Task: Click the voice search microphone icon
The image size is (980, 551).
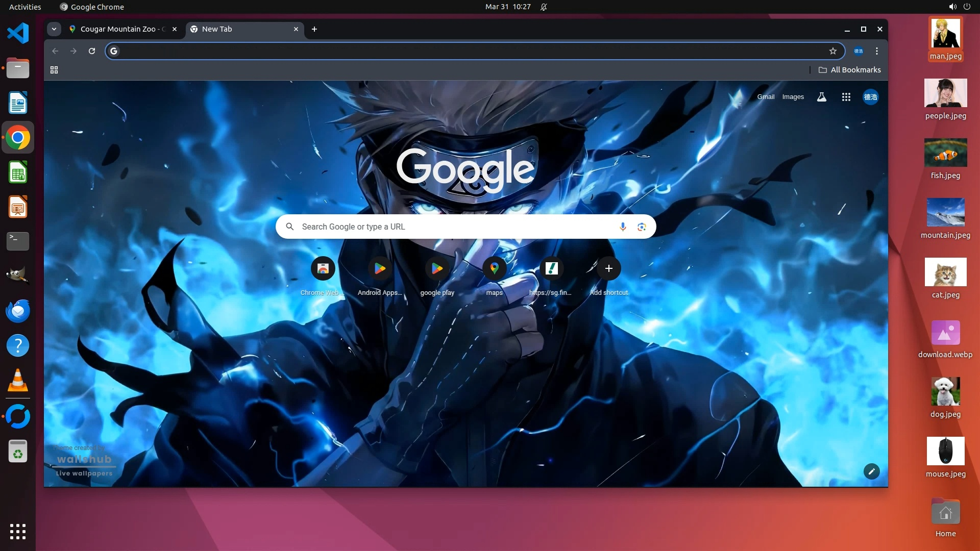Action: (x=623, y=227)
